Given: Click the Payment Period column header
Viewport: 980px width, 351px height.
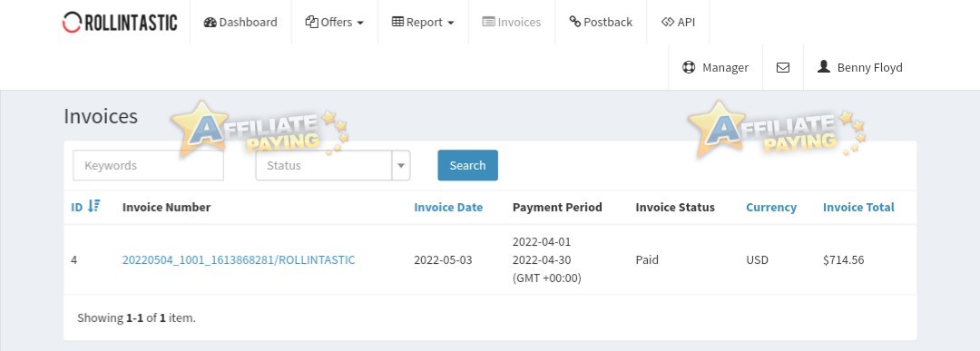Looking at the screenshot, I should click(x=557, y=208).
